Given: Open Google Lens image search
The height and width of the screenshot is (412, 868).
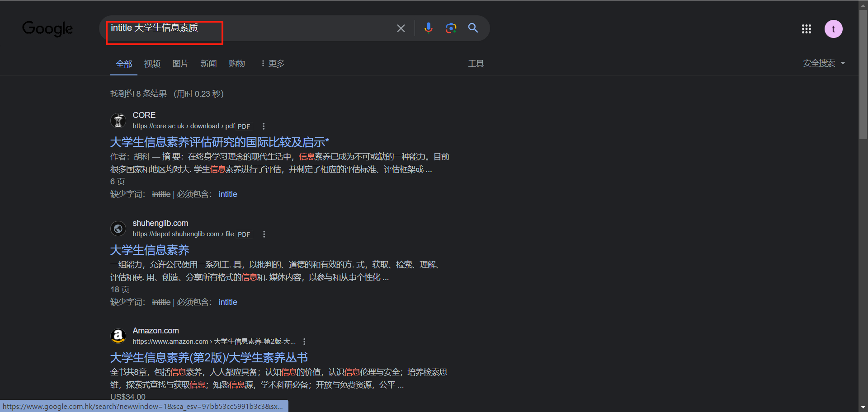Looking at the screenshot, I should pos(451,28).
